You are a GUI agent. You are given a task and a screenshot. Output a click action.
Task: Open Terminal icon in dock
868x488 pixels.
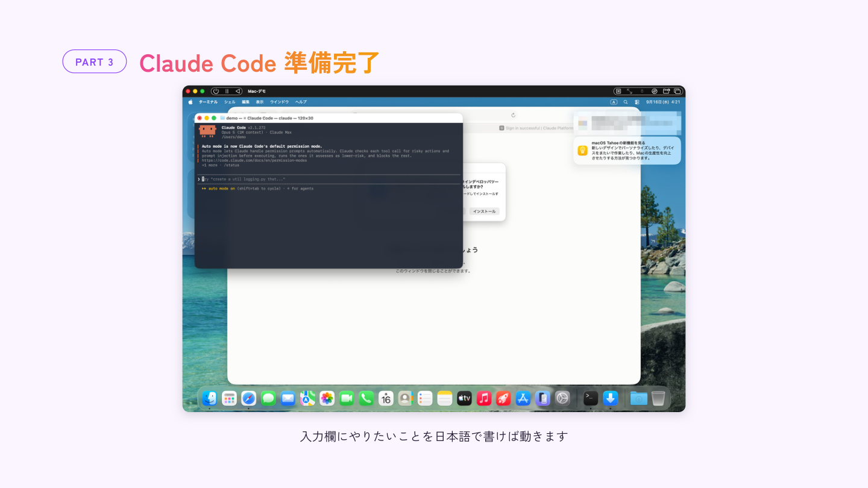tap(591, 398)
